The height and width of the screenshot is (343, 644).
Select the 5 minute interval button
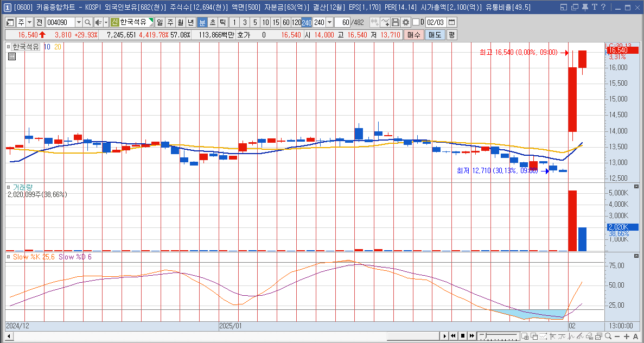coord(255,22)
